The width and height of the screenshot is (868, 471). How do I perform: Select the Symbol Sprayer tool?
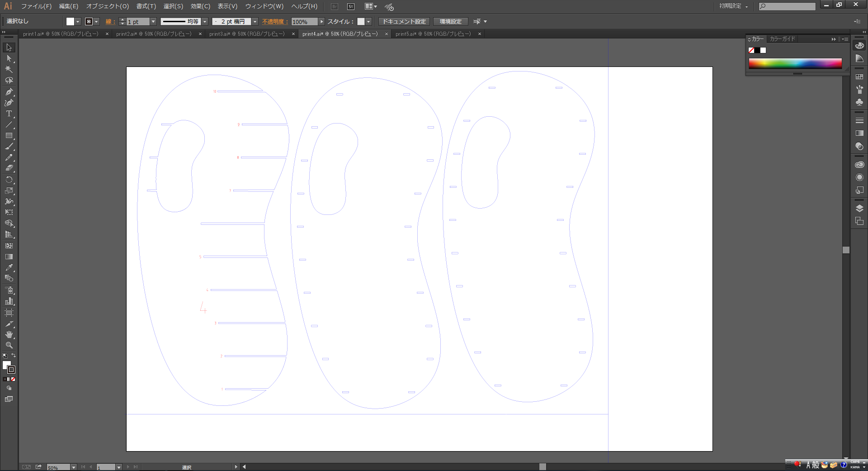[9, 290]
